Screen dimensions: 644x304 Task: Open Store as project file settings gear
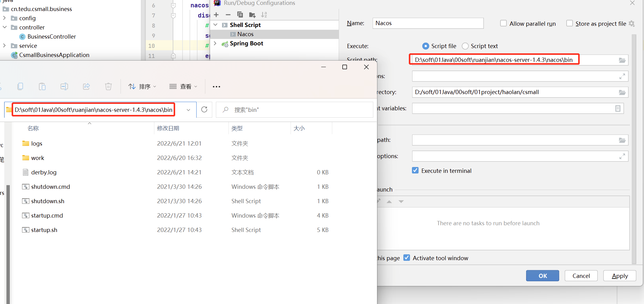(632, 24)
